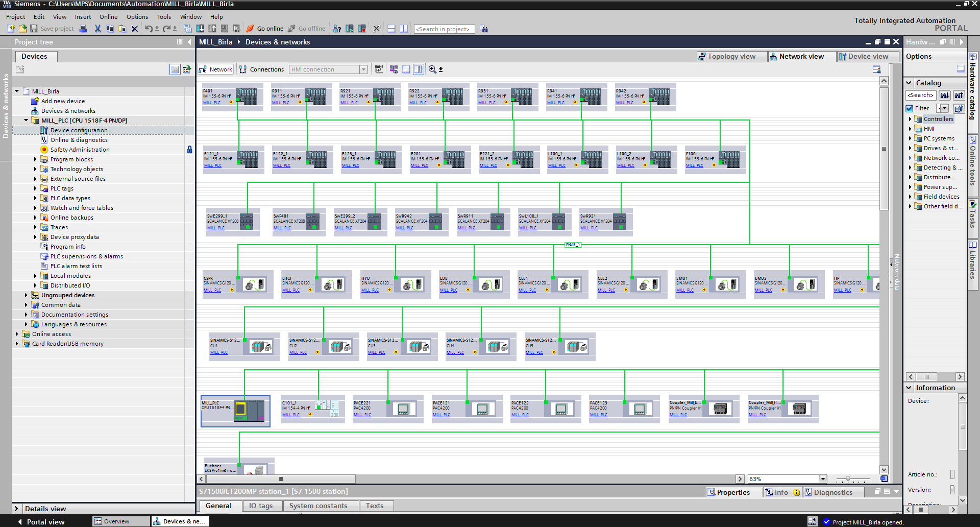Click the Stop CPU icon
Viewport: 980px width, 527px height.
tap(362, 29)
